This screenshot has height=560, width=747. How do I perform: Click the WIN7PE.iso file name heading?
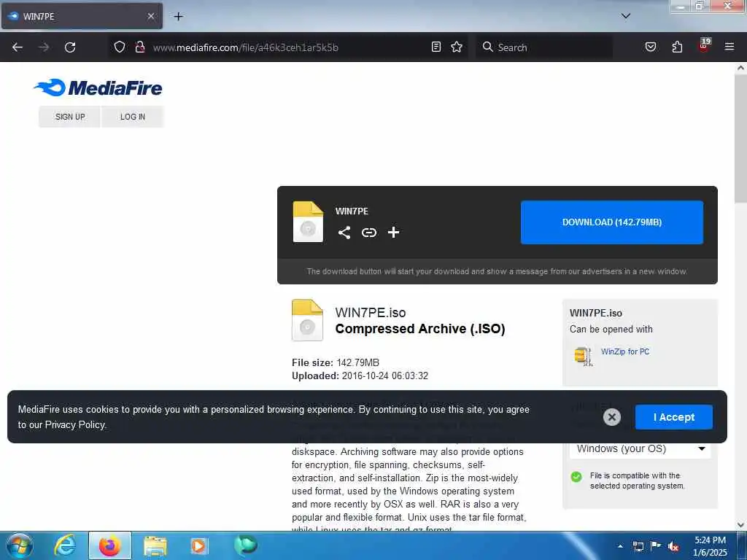pyautogui.click(x=370, y=313)
